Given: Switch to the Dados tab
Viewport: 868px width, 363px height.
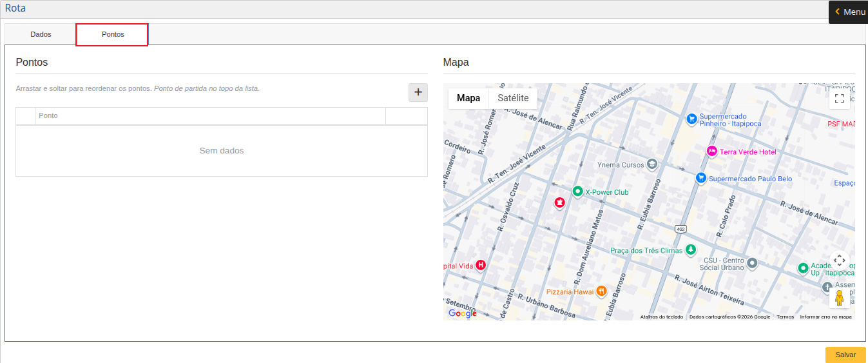Looking at the screenshot, I should click(41, 34).
